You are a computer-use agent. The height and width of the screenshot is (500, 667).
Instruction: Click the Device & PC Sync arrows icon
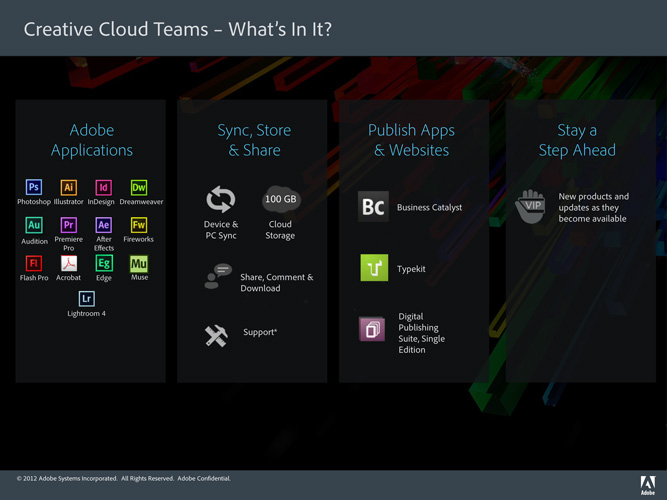(220, 199)
